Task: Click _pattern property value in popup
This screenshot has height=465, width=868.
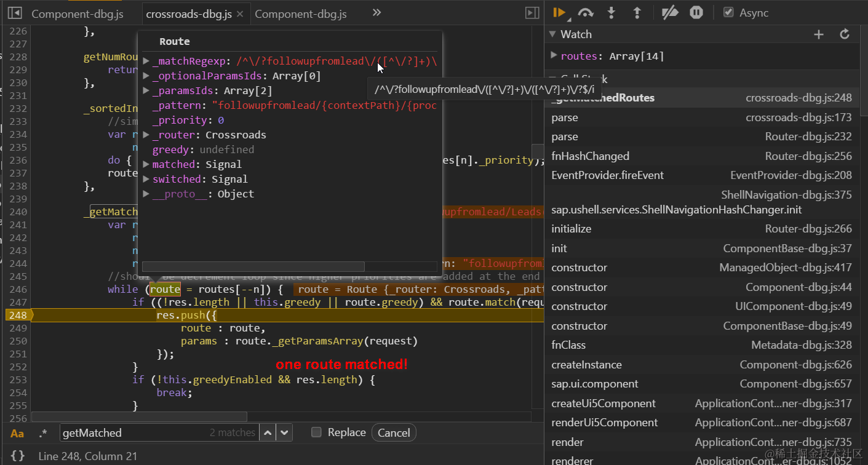Action: [x=324, y=105]
